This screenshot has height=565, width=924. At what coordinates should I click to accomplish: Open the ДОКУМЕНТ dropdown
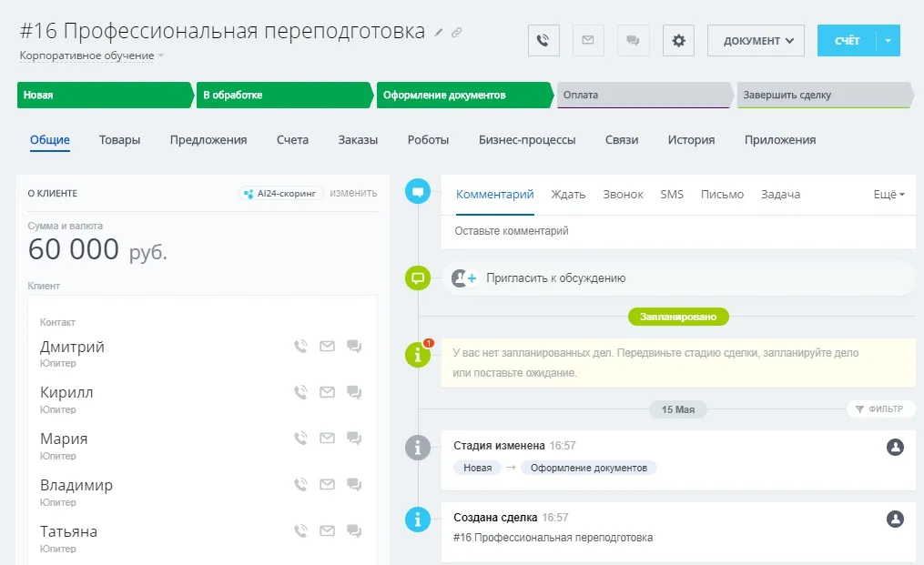pos(756,41)
